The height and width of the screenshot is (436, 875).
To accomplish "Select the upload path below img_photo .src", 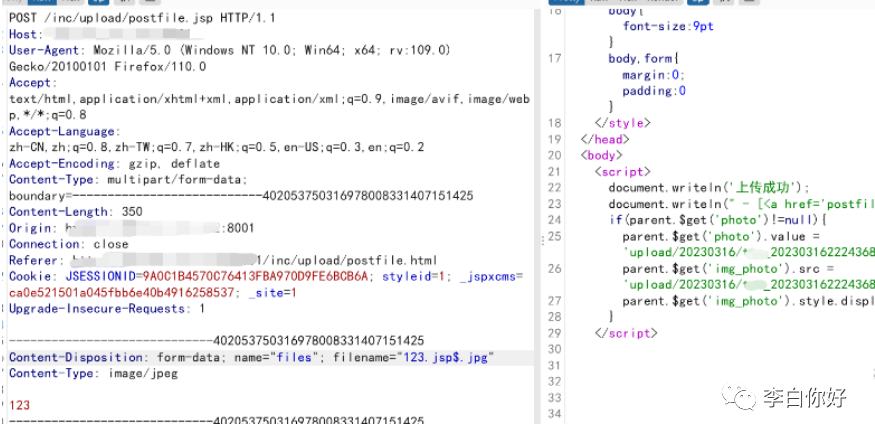I will (749, 285).
